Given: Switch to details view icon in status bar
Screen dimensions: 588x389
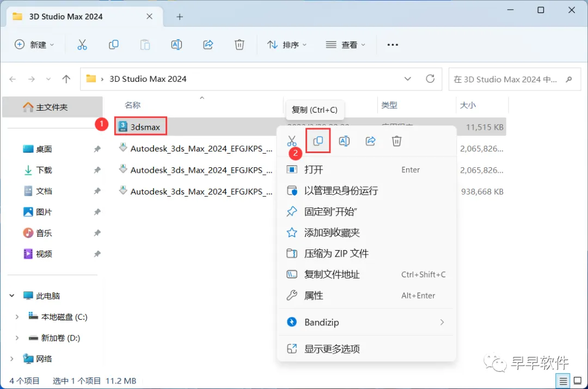Looking at the screenshot, I should 563,381.
